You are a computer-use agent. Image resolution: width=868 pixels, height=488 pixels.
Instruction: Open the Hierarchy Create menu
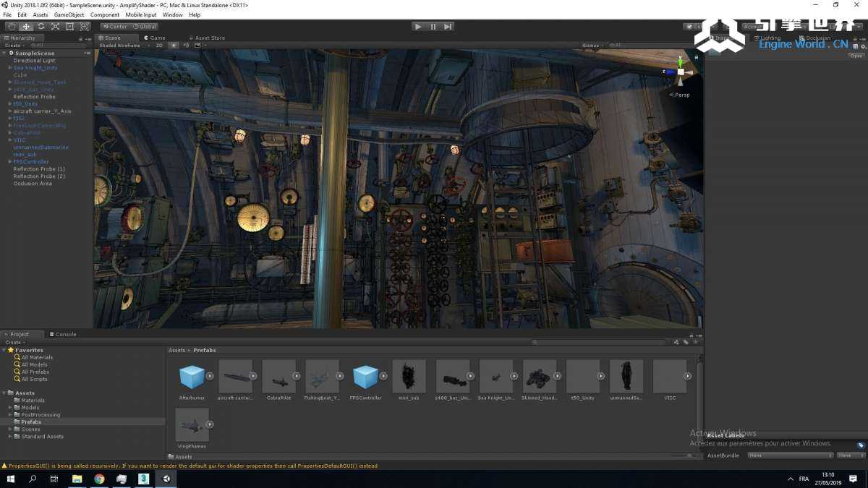[14, 45]
